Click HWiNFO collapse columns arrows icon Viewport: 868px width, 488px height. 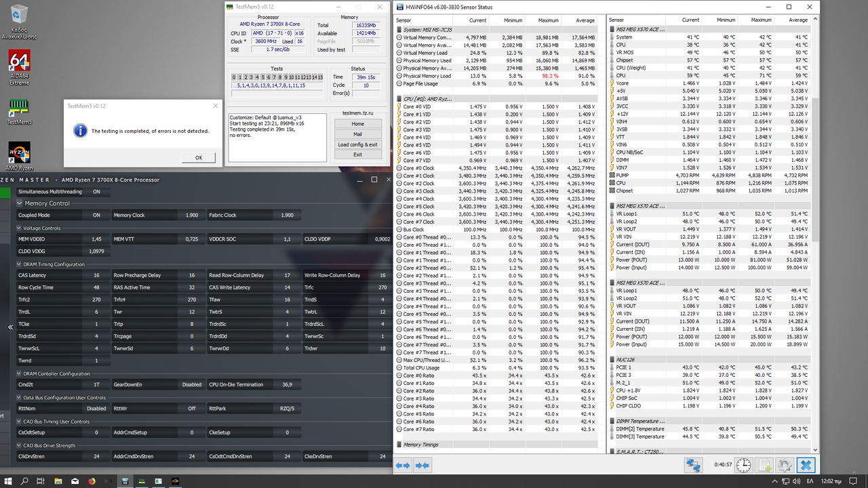422,465
